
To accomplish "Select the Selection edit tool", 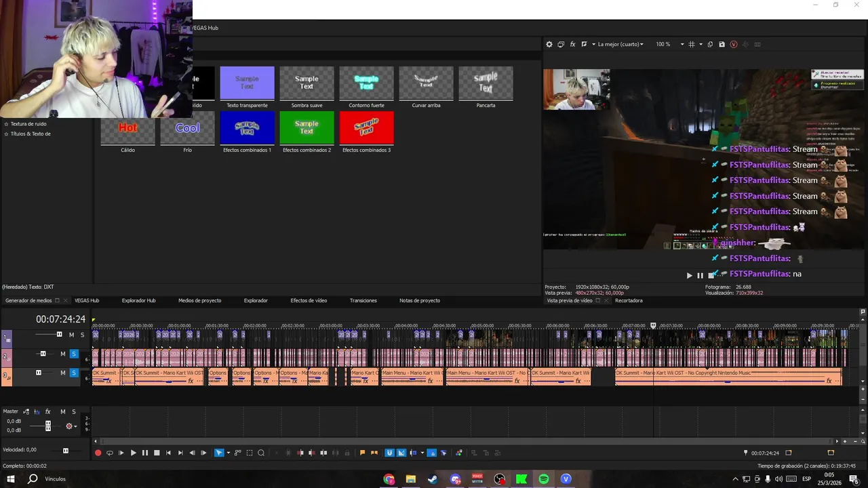I will 250,453.
